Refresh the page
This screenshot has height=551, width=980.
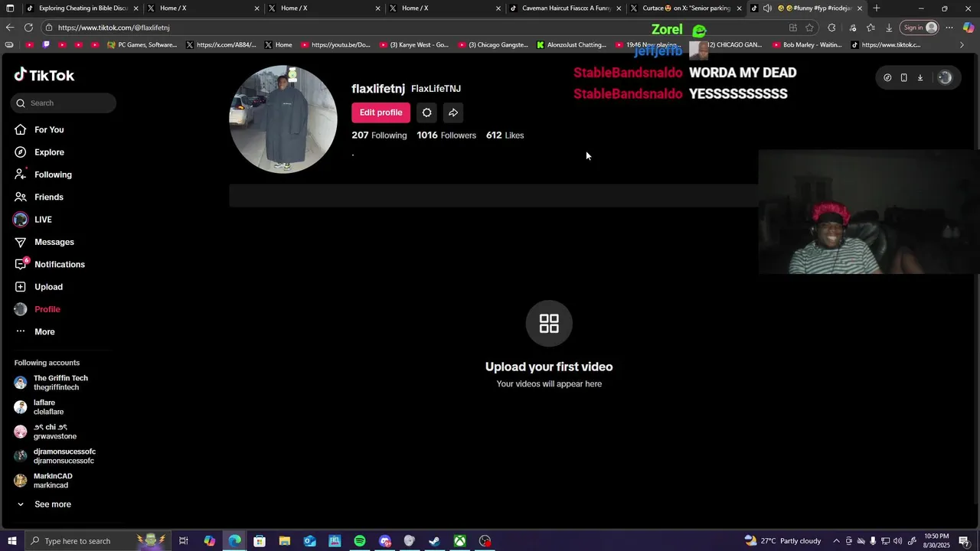[28, 28]
